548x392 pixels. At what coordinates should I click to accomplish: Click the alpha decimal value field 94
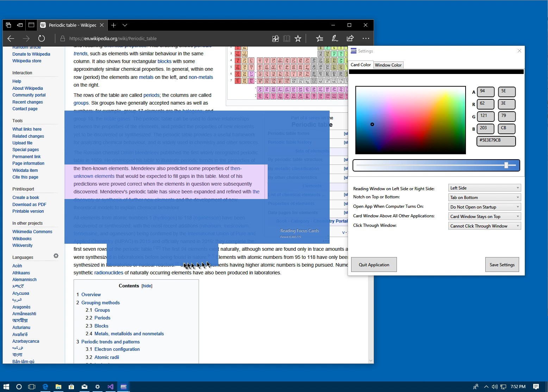pos(485,92)
